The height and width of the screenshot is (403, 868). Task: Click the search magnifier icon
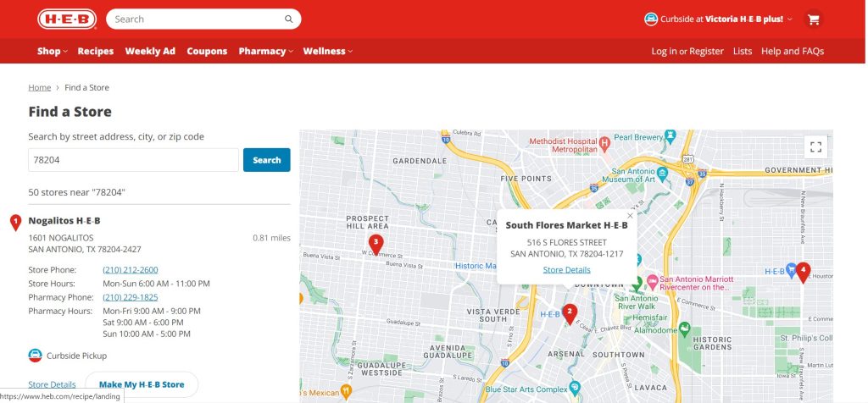click(x=289, y=19)
